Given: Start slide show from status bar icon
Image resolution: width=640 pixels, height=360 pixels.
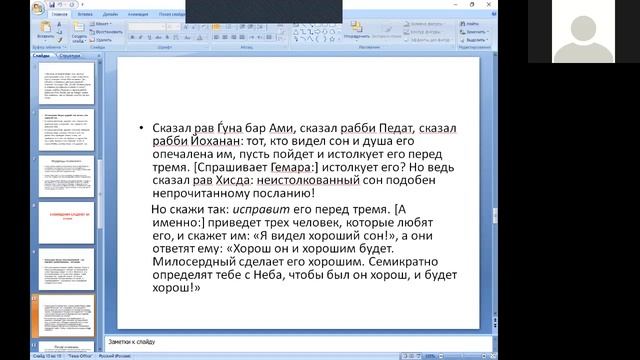Looking at the screenshot, I should coord(418,356).
